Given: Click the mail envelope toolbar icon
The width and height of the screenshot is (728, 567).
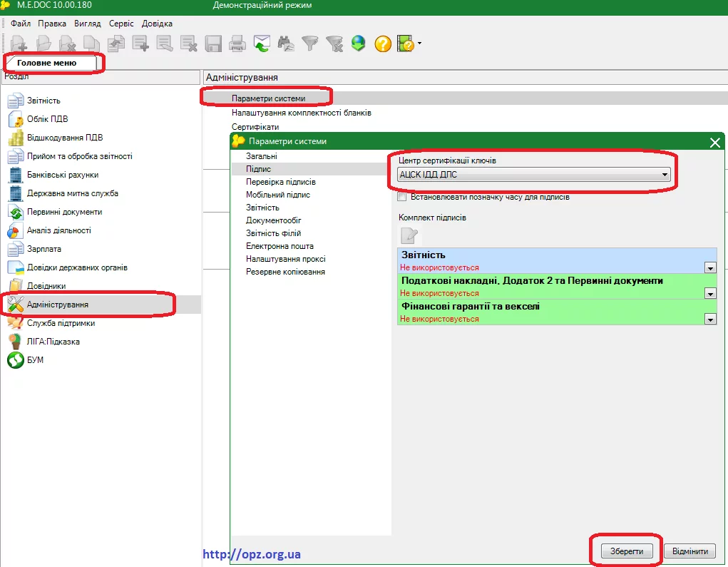Looking at the screenshot, I should point(262,44).
